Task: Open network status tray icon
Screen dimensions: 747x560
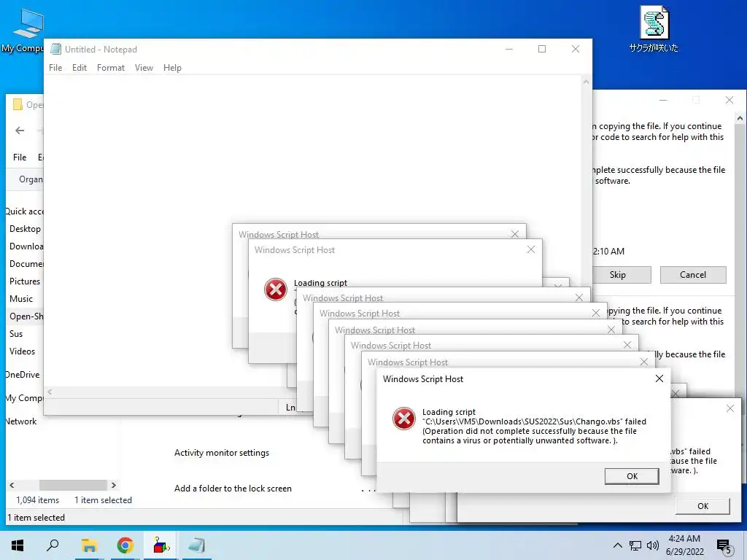Action: point(635,545)
